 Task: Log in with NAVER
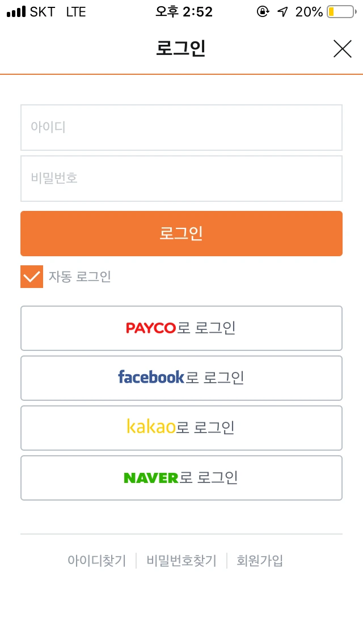[x=181, y=478]
